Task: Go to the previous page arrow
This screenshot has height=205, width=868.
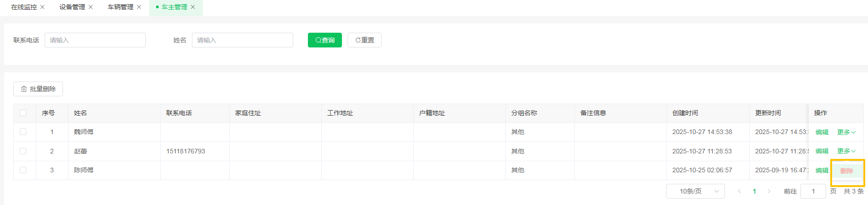Action: 739,191
